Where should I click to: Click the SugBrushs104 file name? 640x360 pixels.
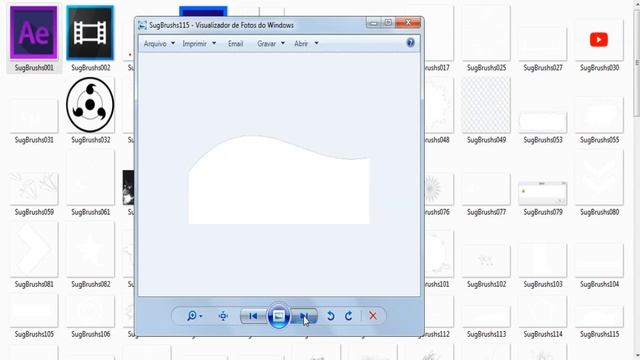tap(599, 284)
